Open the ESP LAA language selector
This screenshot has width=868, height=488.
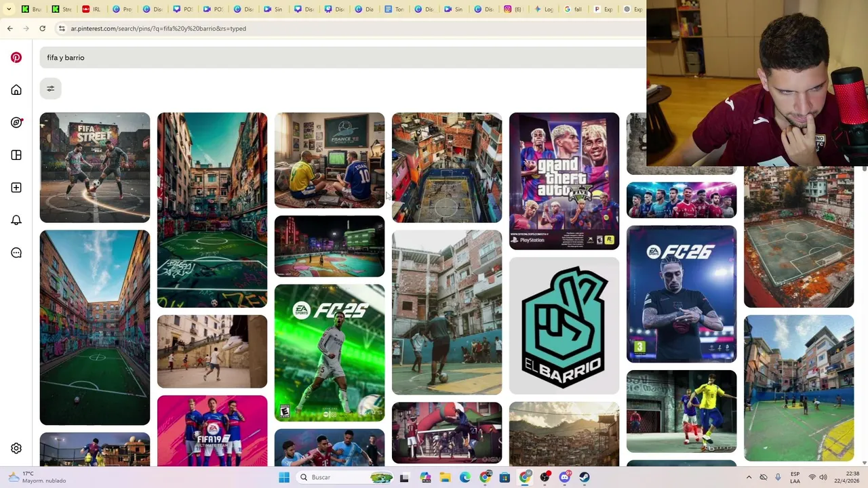point(795,477)
